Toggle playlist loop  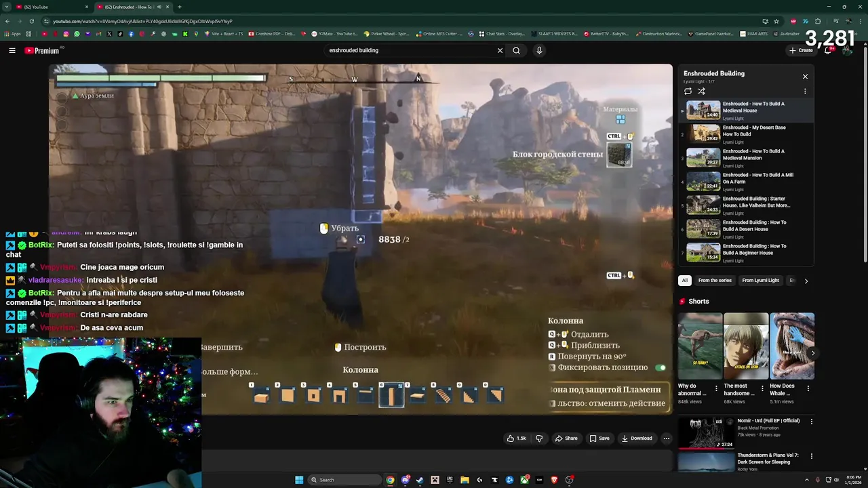point(688,91)
